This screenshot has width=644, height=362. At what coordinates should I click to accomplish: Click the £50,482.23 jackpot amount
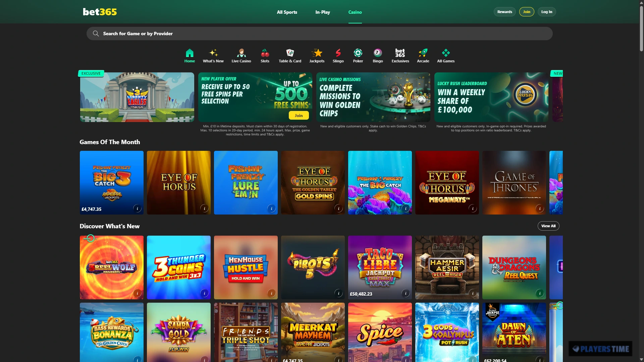[361, 294]
